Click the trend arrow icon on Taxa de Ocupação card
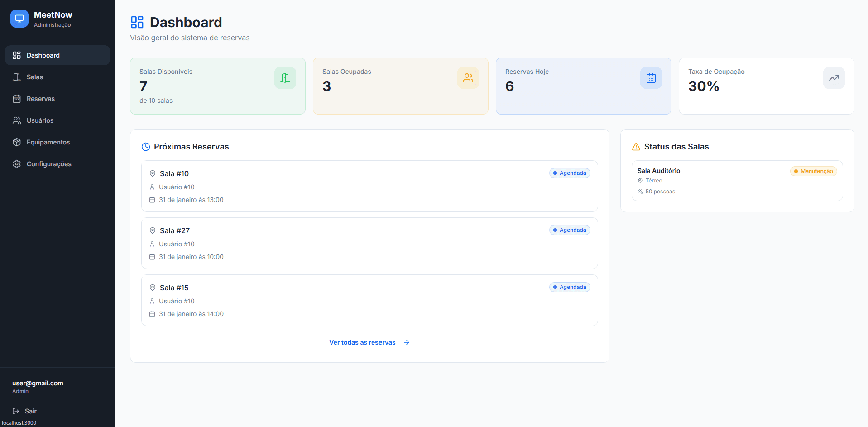Screen dimensions: 868x427 click(834, 78)
